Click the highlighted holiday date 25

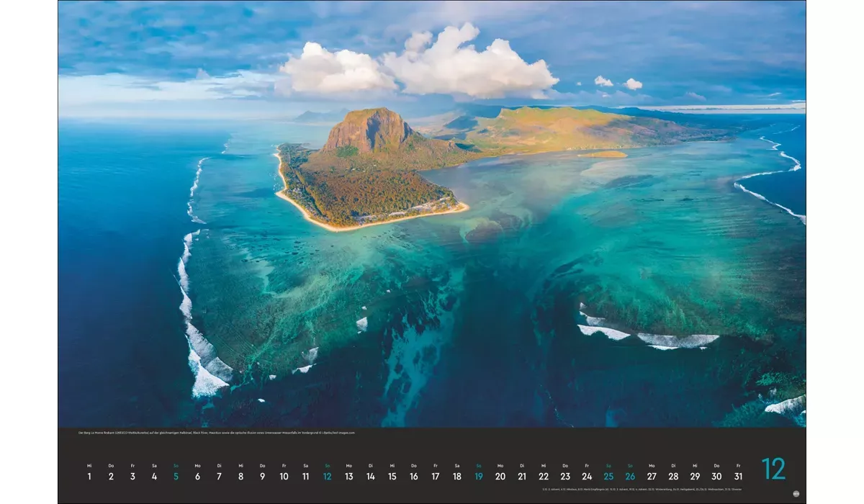point(608,476)
